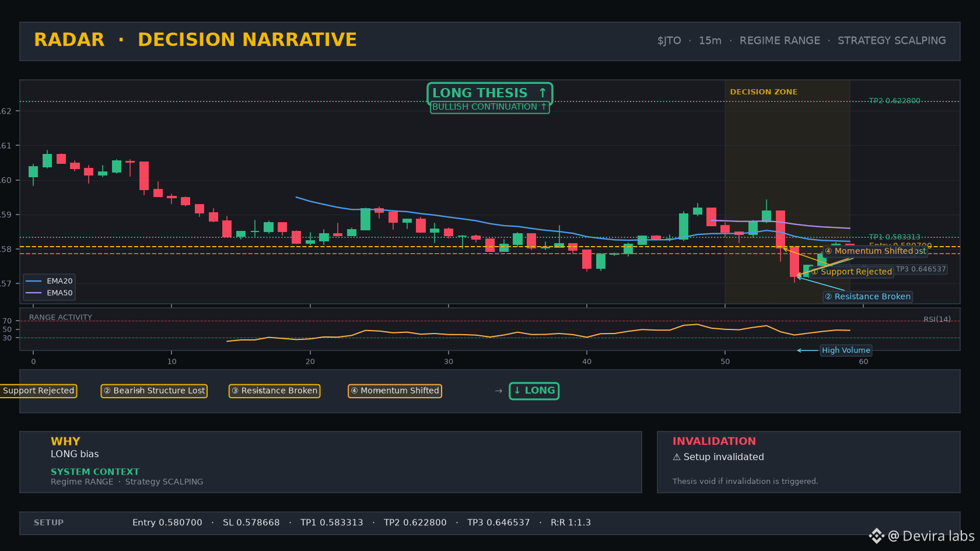Click the Support Rejected step chip
980x551 pixels.
tap(38, 391)
